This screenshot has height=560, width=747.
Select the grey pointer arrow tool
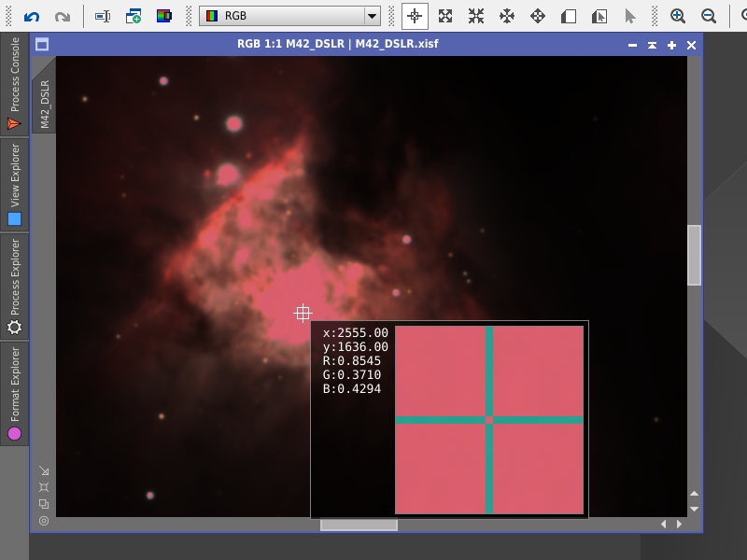629,17
